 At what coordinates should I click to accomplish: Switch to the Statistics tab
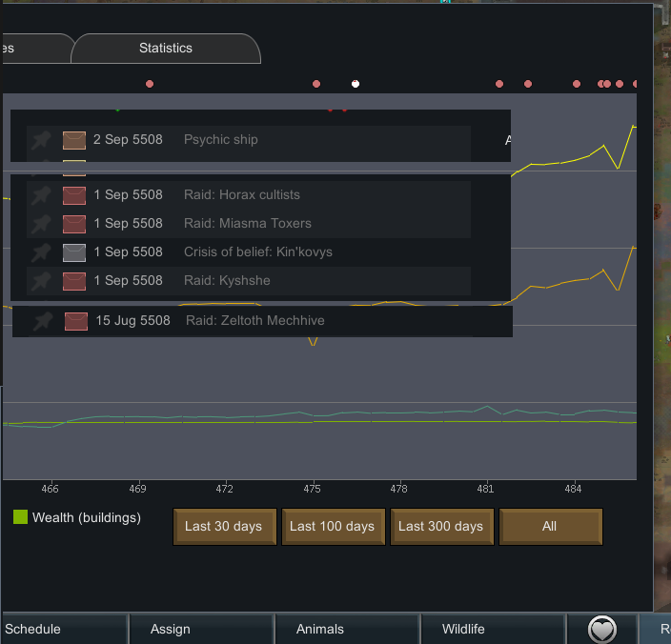[166, 49]
